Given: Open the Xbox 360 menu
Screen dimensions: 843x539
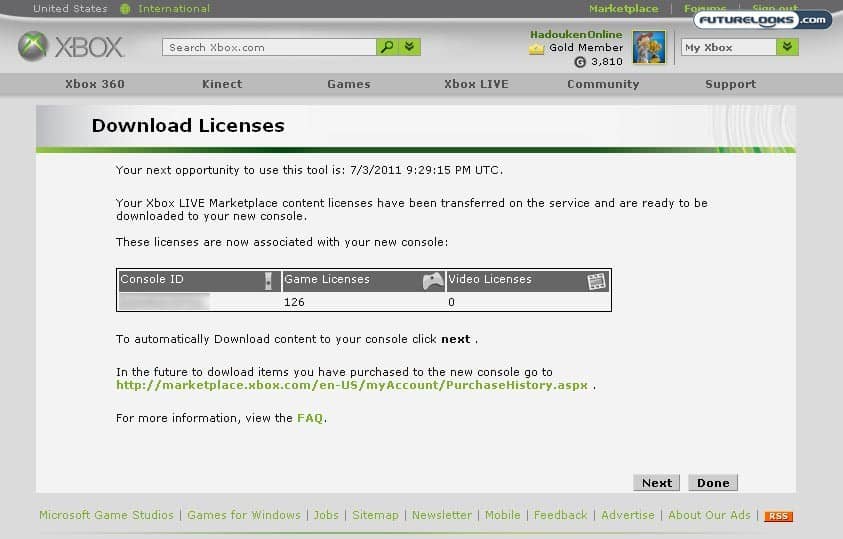Looking at the screenshot, I should [95, 84].
